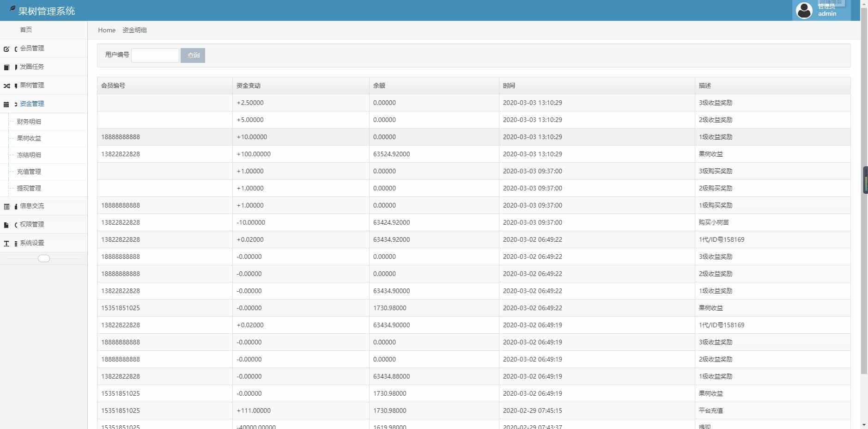Click 1代/ID号158169 in the 06:49:22 row
Screen dimensions: 868x429
[722, 239]
